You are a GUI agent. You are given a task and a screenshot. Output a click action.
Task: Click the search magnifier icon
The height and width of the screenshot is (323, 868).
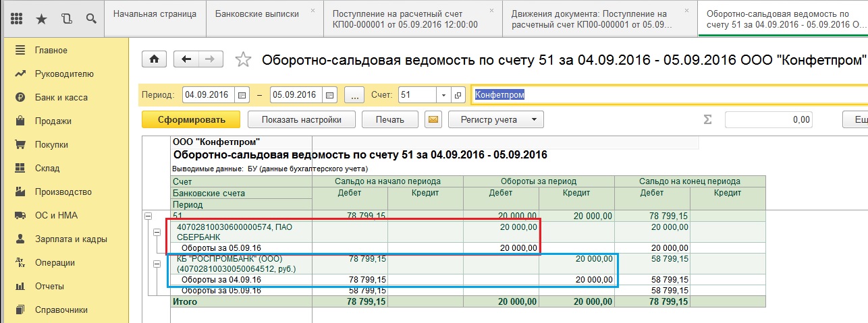pos(90,18)
